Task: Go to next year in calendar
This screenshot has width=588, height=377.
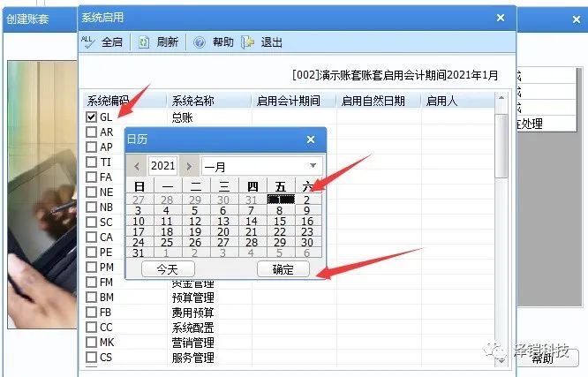Action: click(x=189, y=166)
